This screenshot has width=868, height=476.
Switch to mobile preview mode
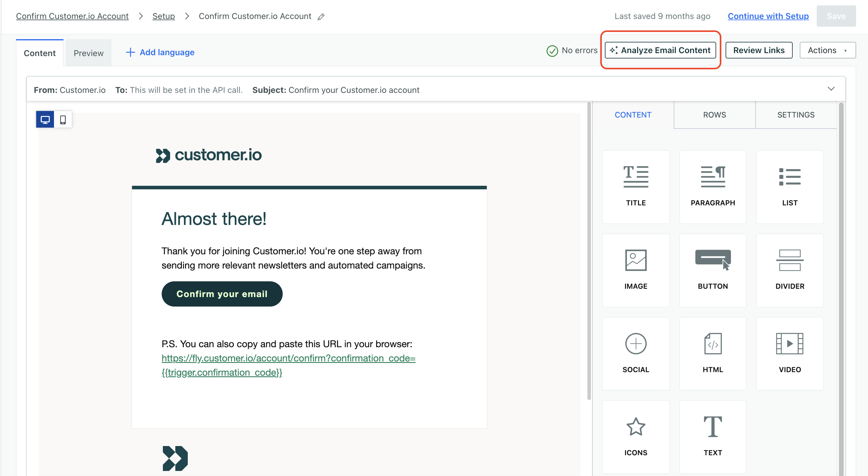pyautogui.click(x=63, y=119)
